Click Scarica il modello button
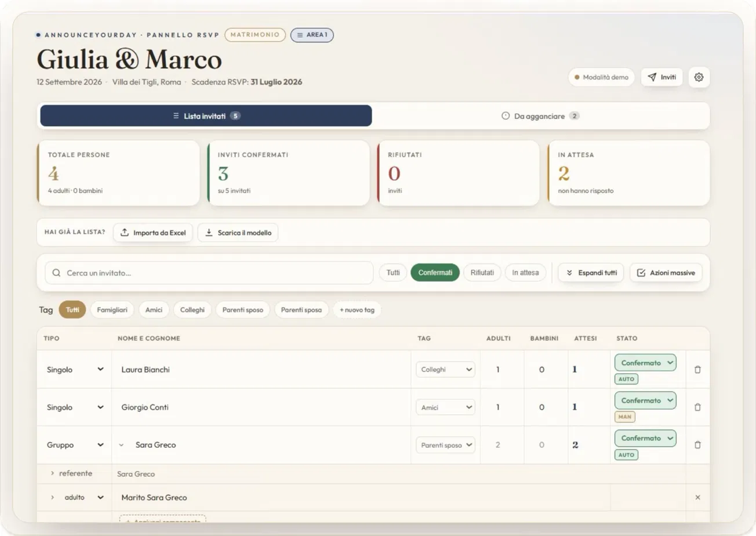This screenshot has height=536, width=756. pyautogui.click(x=238, y=233)
